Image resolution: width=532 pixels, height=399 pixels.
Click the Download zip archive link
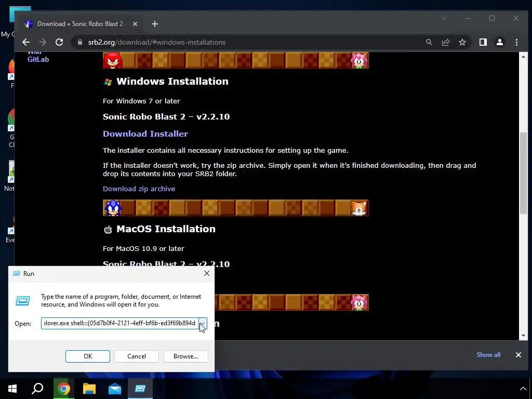click(139, 189)
